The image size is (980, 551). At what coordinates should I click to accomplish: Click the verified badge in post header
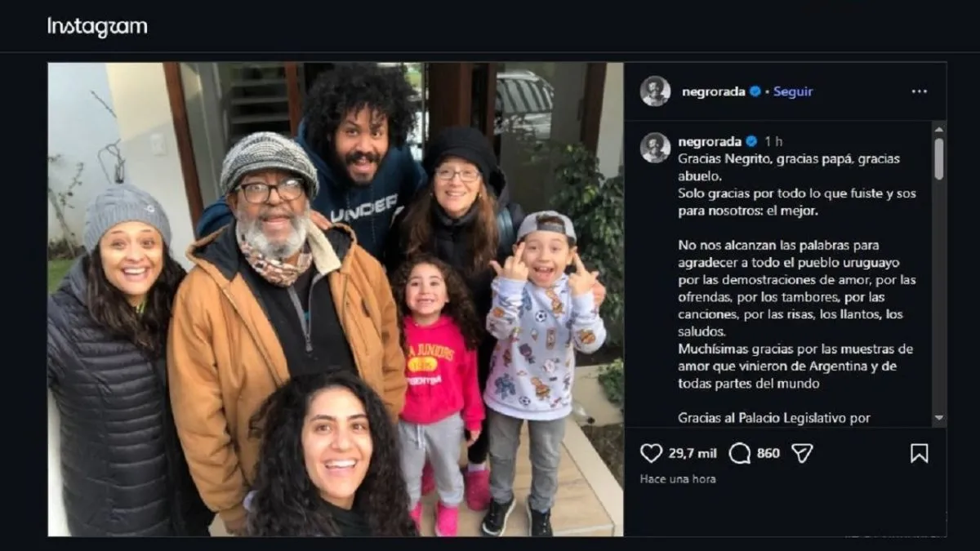click(x=755, y=91)
